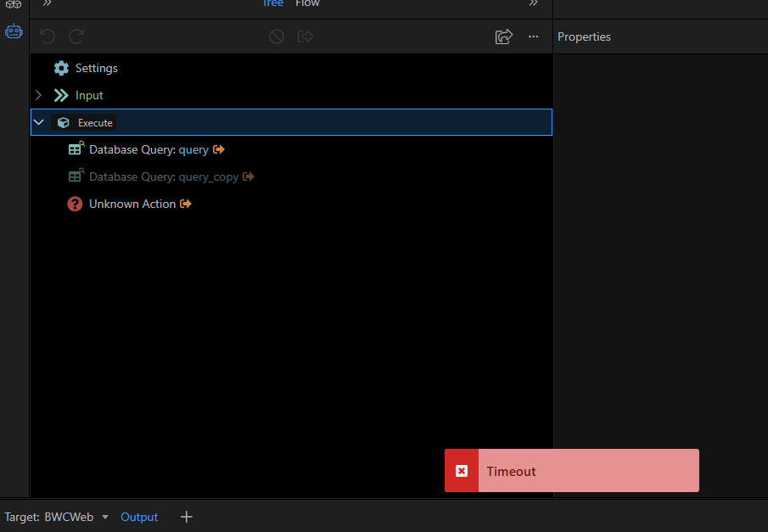Click the undo arrow in toolbar
Screen dimensions: 768x532
click(x=48, y=36)
